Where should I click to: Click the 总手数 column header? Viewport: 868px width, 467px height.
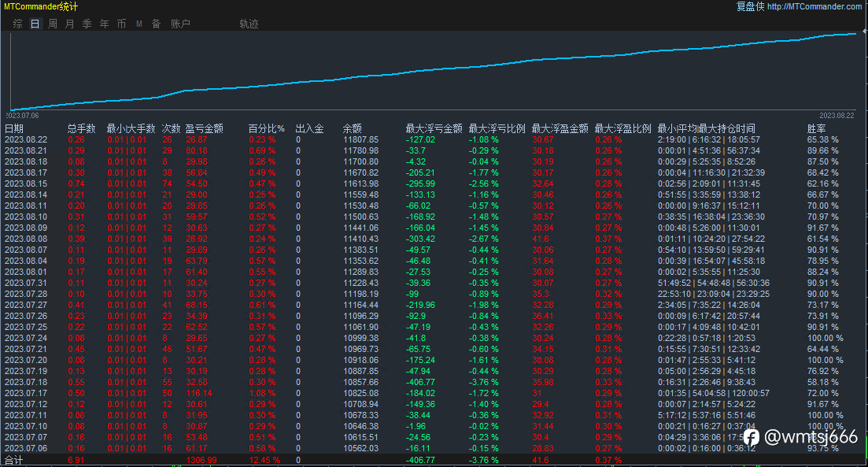[81, 128]
